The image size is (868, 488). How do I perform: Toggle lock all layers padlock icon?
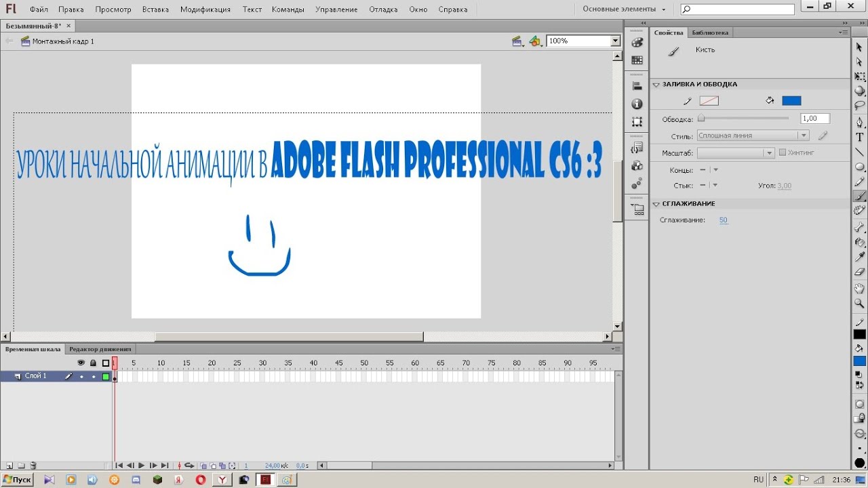pos(93,363)
